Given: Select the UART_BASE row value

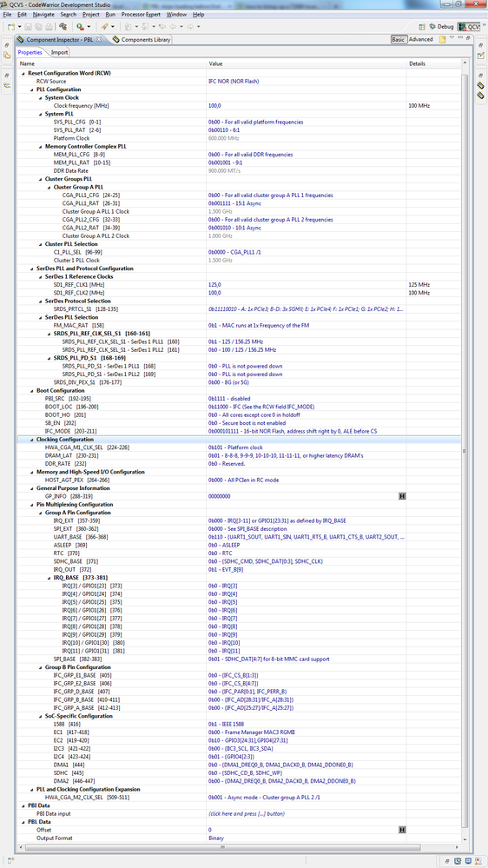Looking at the screenshot, I should tap(307, 537).
